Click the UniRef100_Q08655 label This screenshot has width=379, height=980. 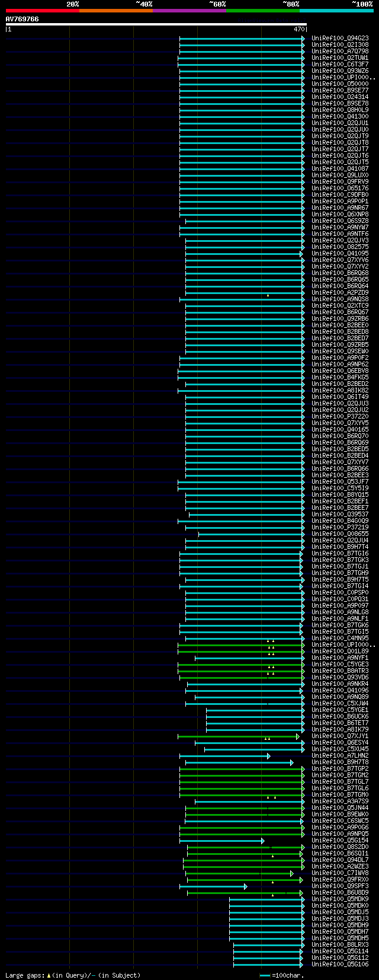click(340, 534)
